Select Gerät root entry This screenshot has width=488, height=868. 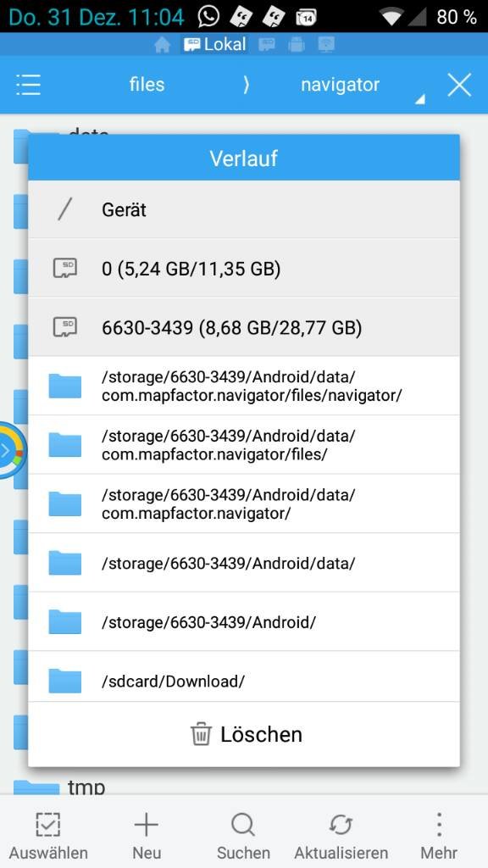(x=244, y=209)
